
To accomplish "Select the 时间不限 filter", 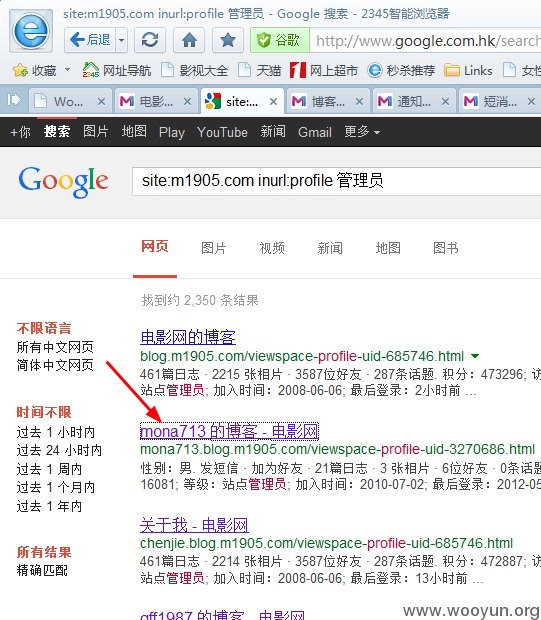I will point(44,412).
